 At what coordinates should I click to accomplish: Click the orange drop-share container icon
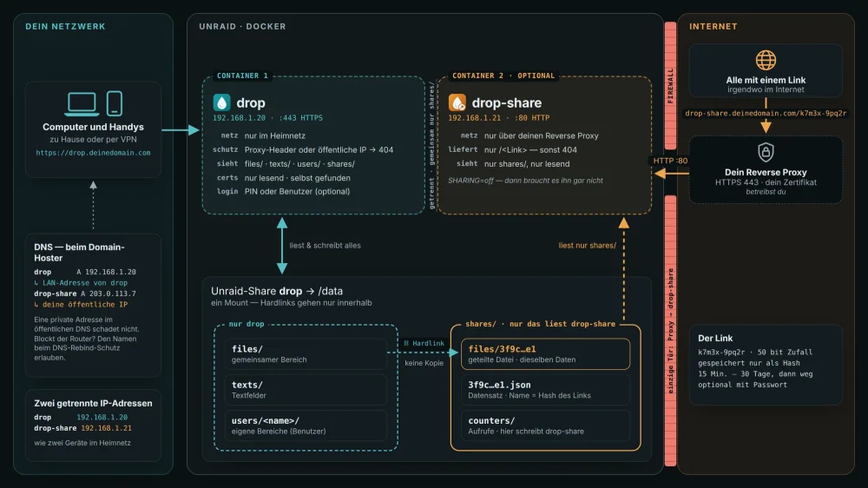[x=457, y=102]
